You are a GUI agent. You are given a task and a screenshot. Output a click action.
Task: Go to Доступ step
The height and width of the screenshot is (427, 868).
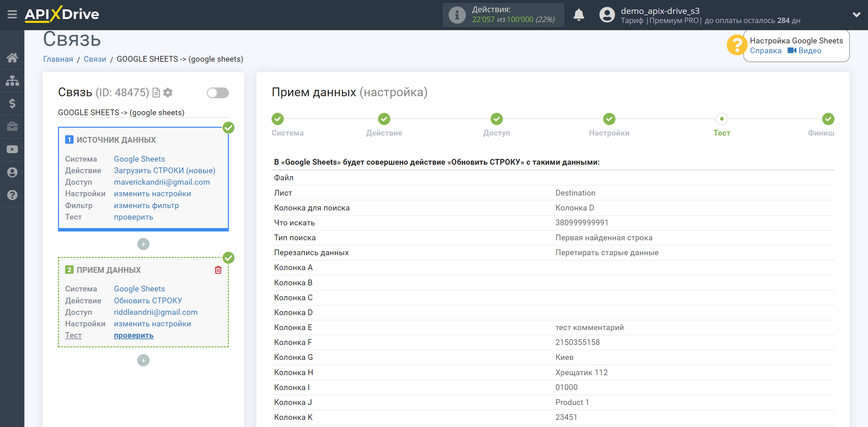(x=497, y=119)
